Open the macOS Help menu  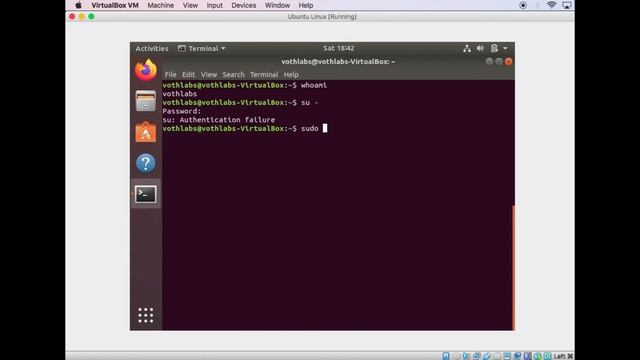[x=306, y=5]
